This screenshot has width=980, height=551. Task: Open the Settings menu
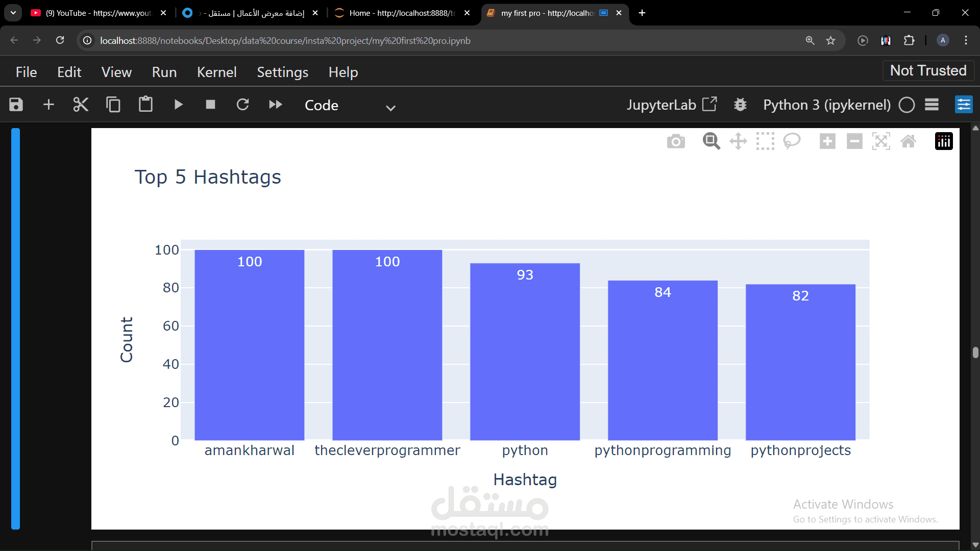pyautogui.click(x=282, y=72)
